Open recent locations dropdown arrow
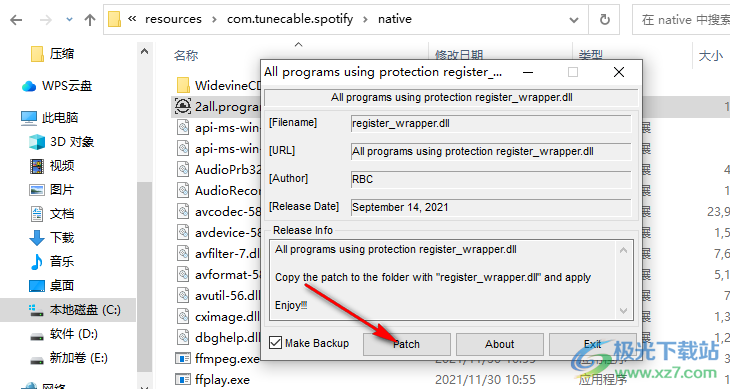The height and width of the screenshot is (389, 730). point(69,20)
